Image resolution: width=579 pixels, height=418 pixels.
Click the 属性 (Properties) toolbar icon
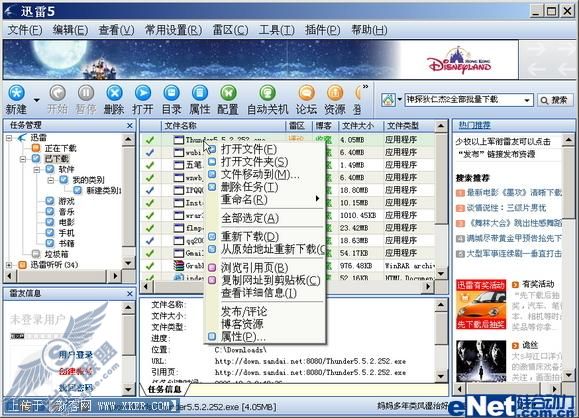[x=200, y=93]
